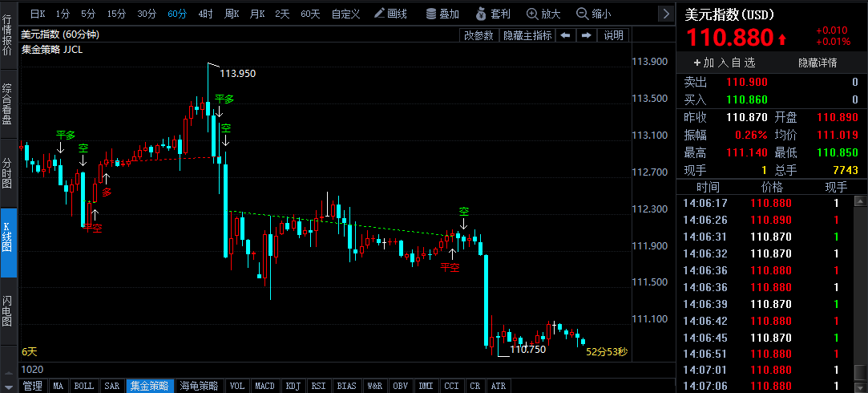
Task: Click the 52分53秒 countdown timer
Action: tap(607, 351)
